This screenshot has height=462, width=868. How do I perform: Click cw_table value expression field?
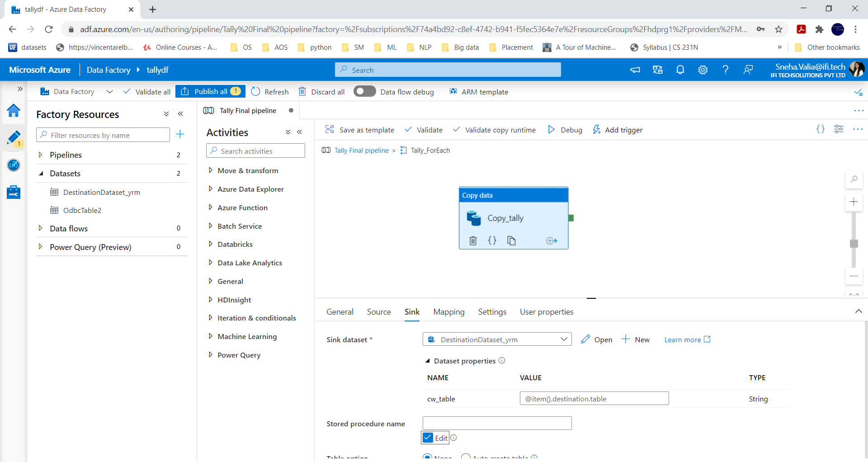[594, 398]
